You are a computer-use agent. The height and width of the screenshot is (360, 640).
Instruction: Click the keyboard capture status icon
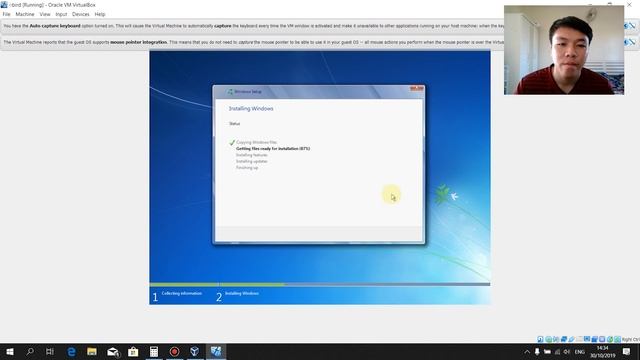(x=618, y=339)
